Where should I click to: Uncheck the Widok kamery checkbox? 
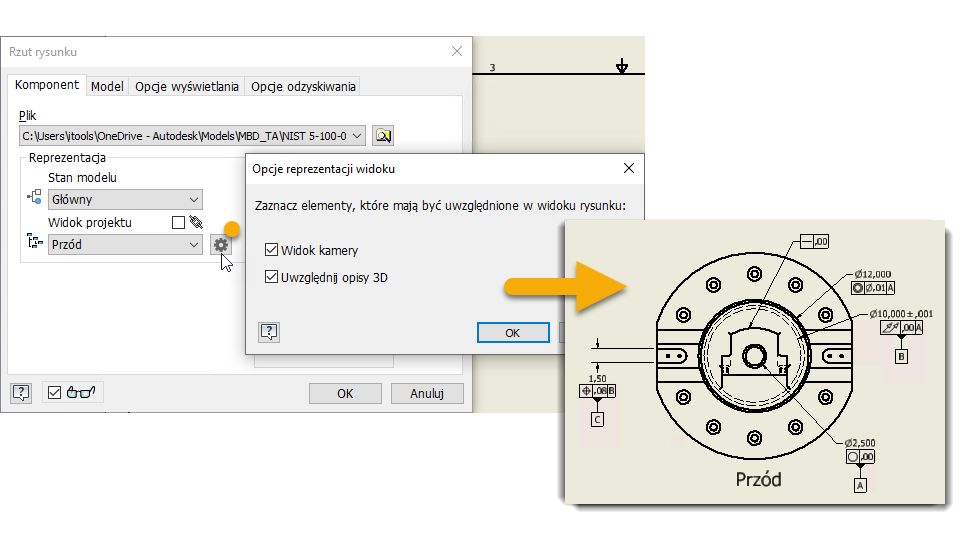pos(271,250)
